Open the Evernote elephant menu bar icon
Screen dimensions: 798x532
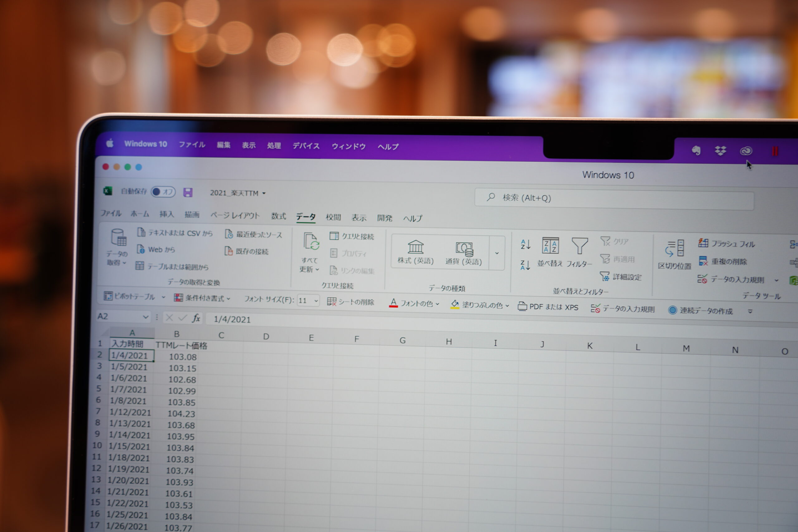pyautogui.click(x=696, y=150)
